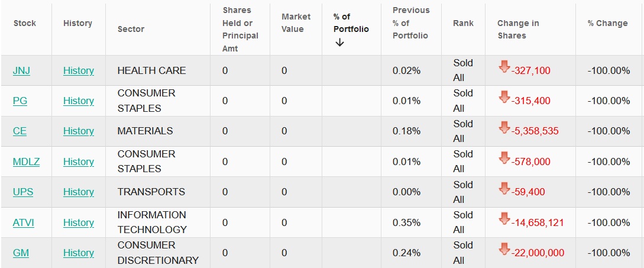Sort by Change in Shares header
This screenshot has height=268, width=644.
coord(517,29)
